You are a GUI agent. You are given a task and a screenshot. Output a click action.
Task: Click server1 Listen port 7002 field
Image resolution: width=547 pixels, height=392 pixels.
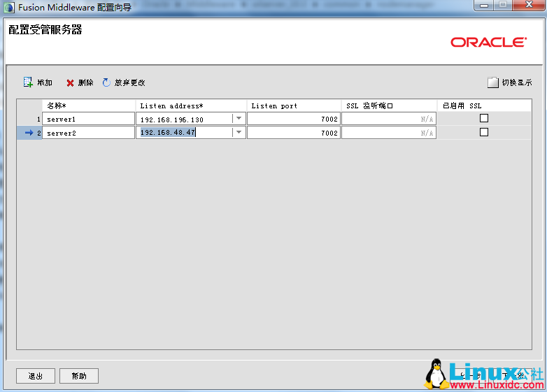(294, 119)
